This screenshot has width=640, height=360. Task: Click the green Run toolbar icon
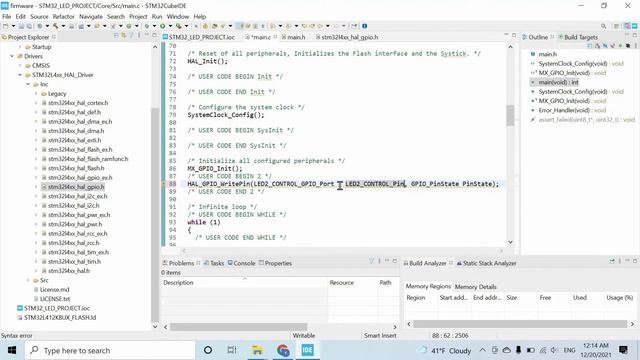(x=162, y=26)
